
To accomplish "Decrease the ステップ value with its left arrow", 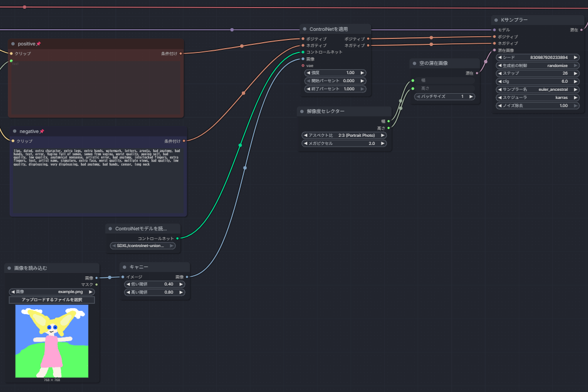I will click(x=499, y=74).
